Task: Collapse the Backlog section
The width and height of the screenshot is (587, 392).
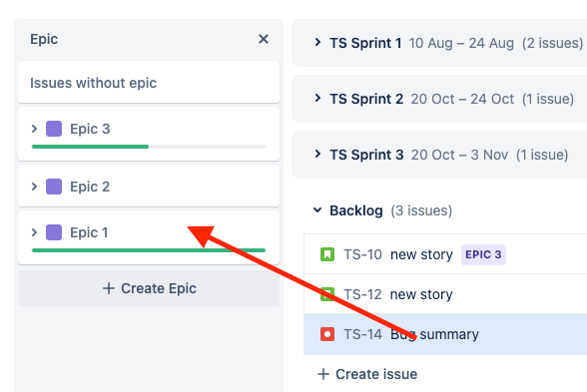Action: 317,210
